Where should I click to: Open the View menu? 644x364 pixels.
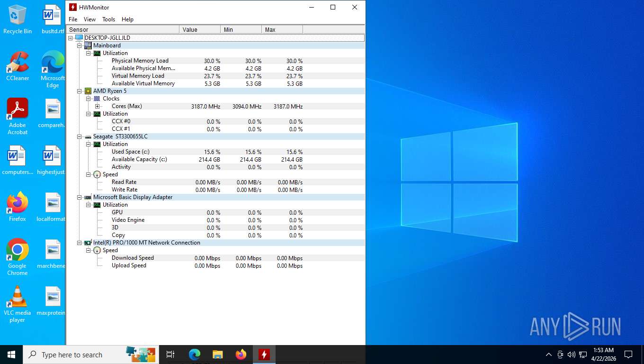pos(89,19)
